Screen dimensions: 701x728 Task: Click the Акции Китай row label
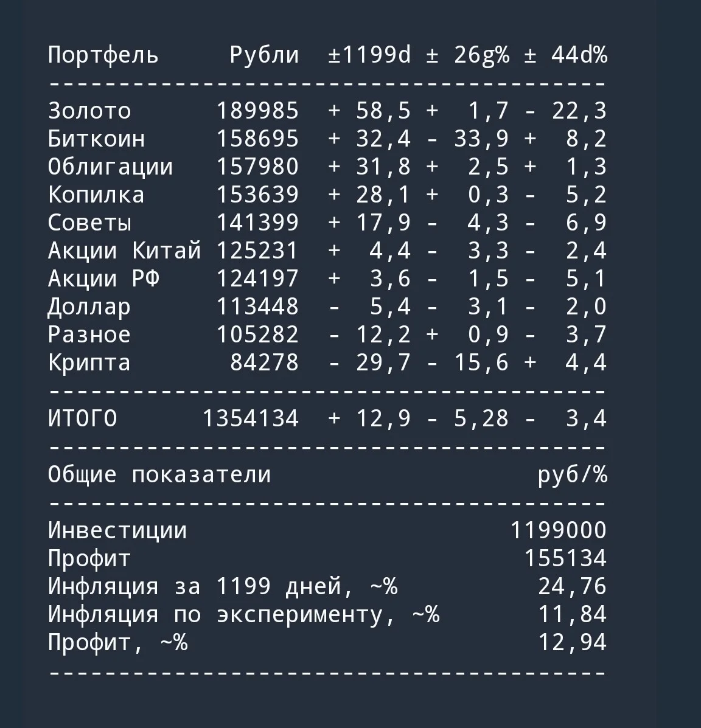click(x=125, y=250)
